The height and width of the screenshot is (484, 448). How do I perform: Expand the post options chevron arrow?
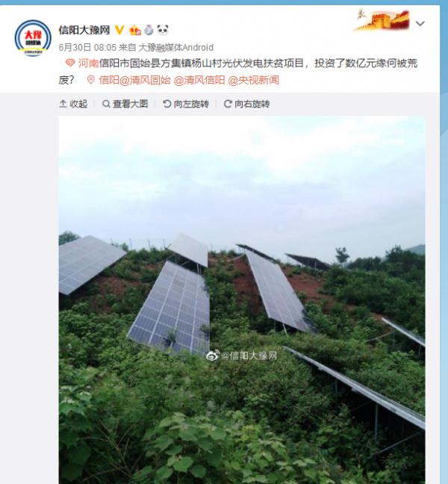click(x=420, y=23)
